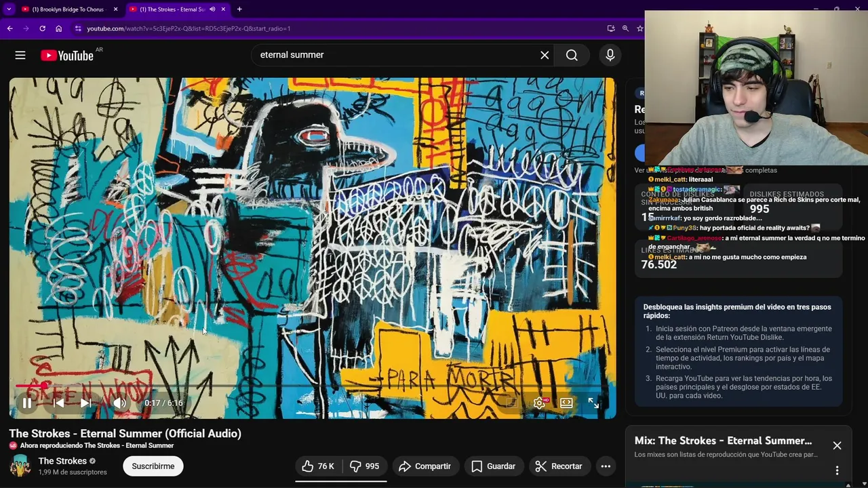This screenshot has width=868, height=488.
Task: Go to YouTube home via logo
Action: (66, 56)
